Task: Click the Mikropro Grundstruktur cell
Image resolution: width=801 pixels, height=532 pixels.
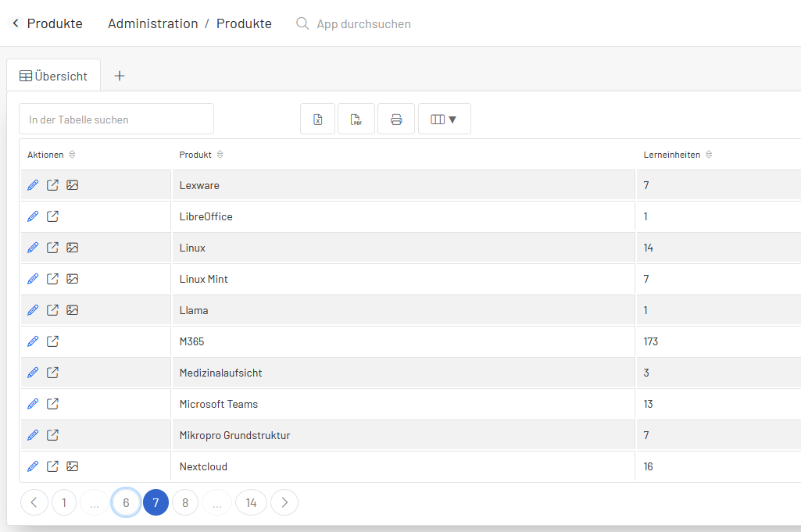Action: coord(403,435)
